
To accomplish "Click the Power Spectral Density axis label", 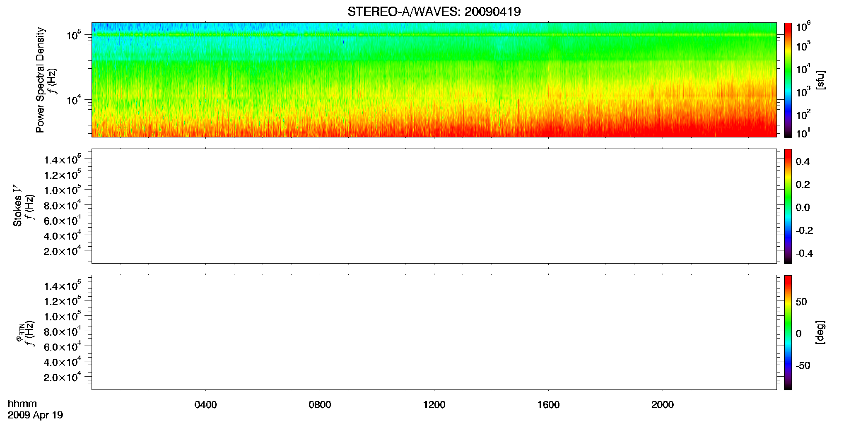I will point(40,80).
